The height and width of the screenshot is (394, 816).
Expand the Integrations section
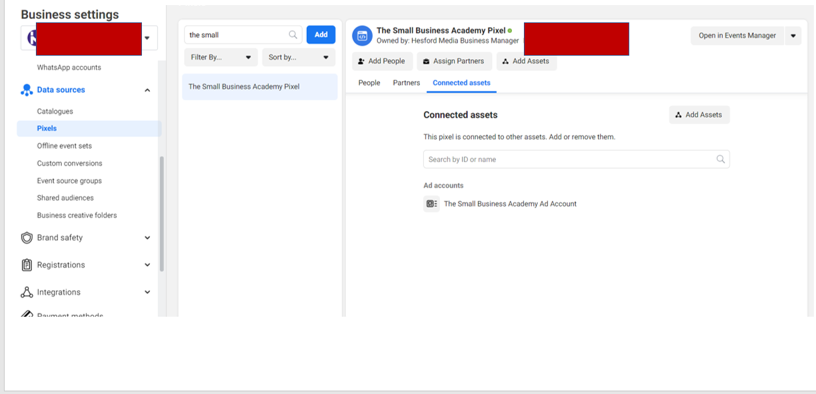pyautogui.click(x=147, y=292)
